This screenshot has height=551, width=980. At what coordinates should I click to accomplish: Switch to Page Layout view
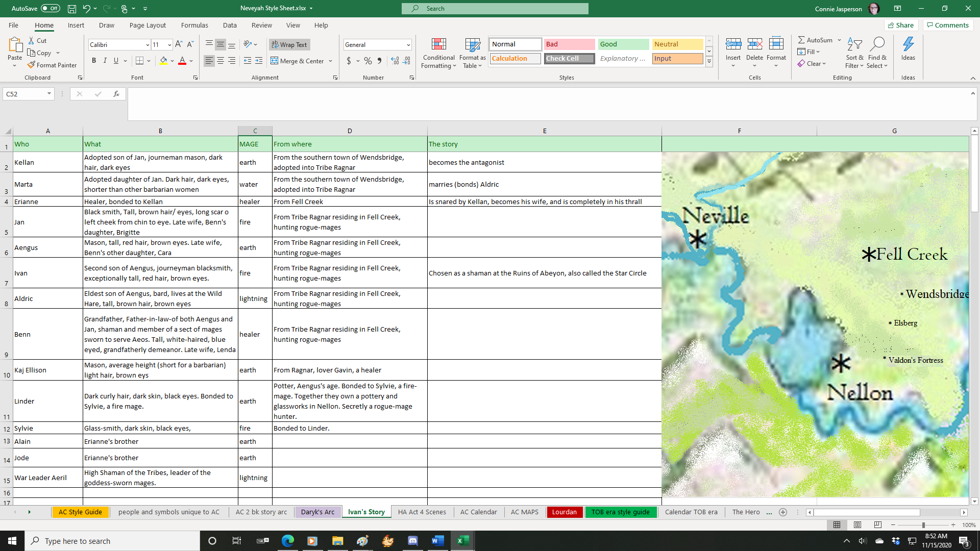[857, 525]
